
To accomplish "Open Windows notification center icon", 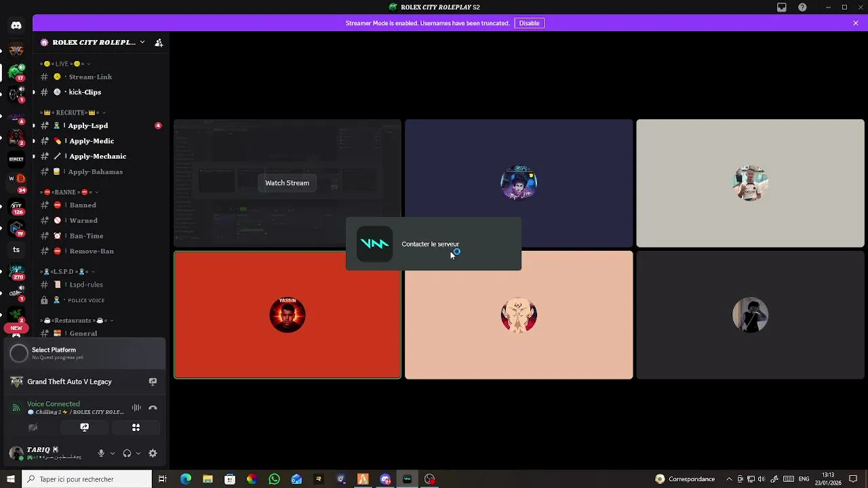I will click(x=853, y=479).
